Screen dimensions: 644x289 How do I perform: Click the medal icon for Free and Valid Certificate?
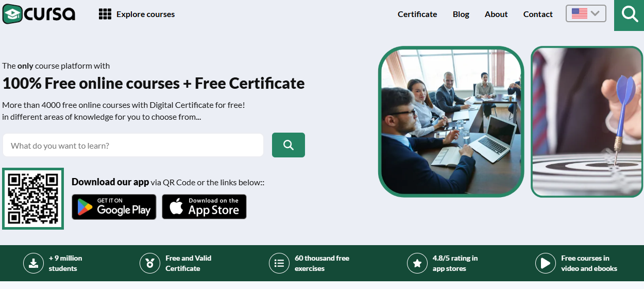(150, 263)
